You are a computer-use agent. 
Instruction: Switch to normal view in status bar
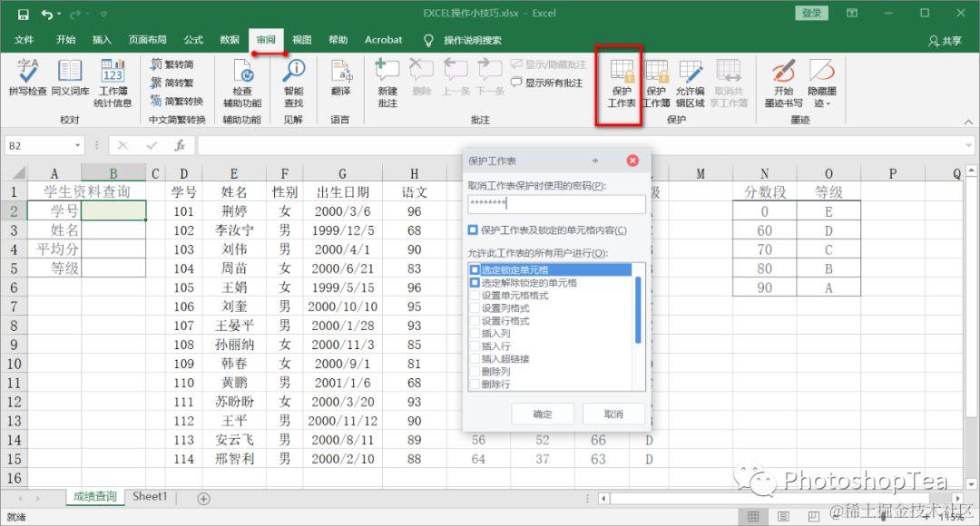point(754,517)
